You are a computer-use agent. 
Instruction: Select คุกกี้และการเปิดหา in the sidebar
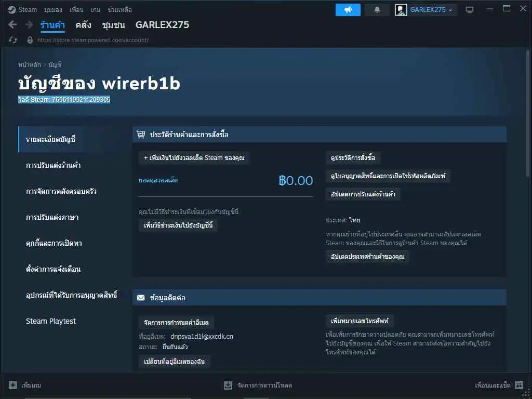click(54, 243)
